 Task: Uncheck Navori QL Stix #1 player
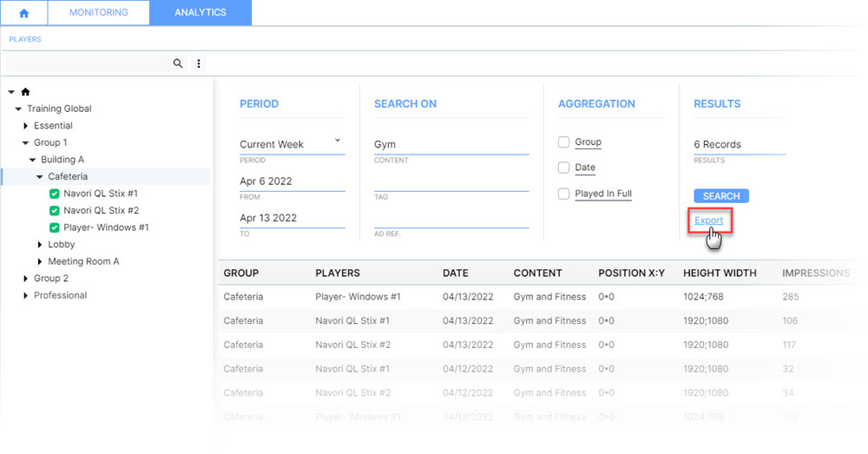(x=55, y=194)
